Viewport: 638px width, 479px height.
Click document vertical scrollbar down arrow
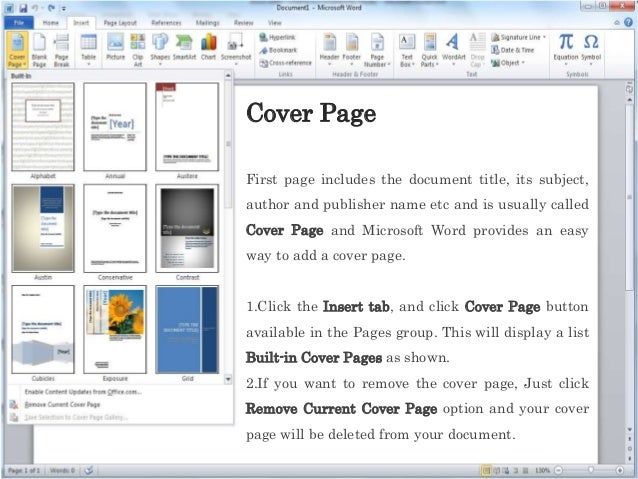629,430
